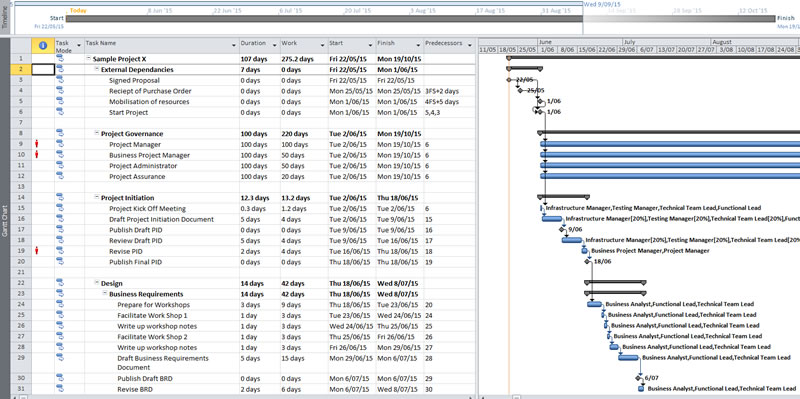Click task mode icon for Review Draft PID
Viewport: 800px width, 399px height.
point(60,240)
